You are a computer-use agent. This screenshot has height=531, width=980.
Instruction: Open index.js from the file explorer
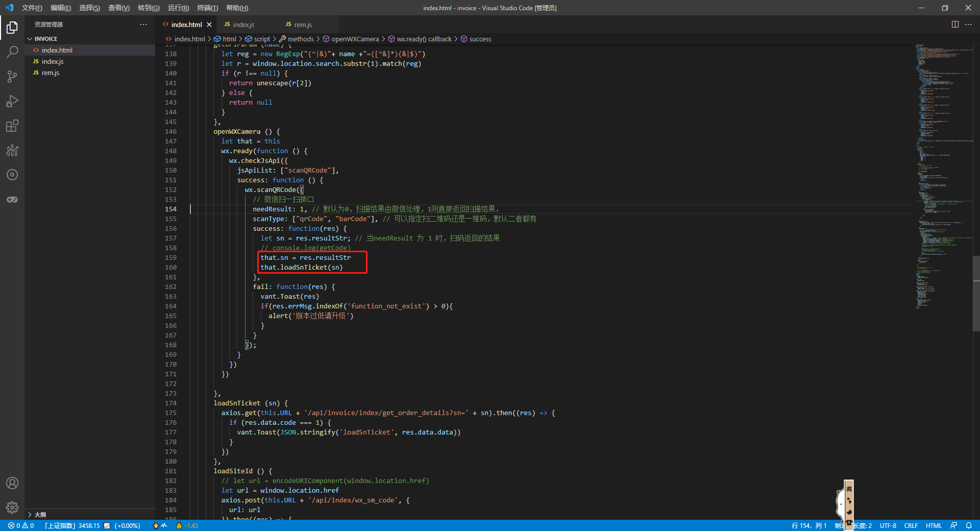(x=90, y=61)
